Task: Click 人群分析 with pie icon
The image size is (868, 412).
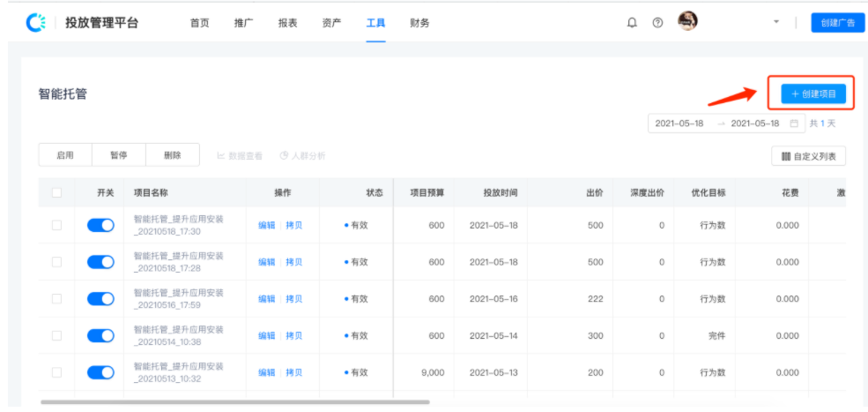Action: [x=302, y=156]
